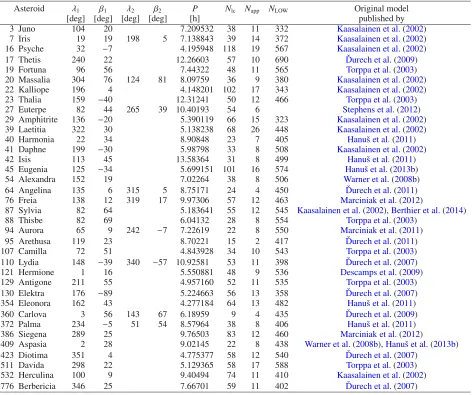Follow Ďurech et al. (2007) link for Diotima
This screenshot has width=472, height=395.
pyautogui.click(x=381, y=355)
